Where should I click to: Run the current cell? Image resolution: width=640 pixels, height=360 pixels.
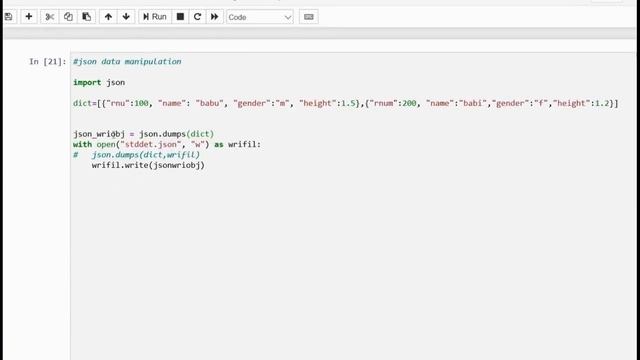[155, 17]
